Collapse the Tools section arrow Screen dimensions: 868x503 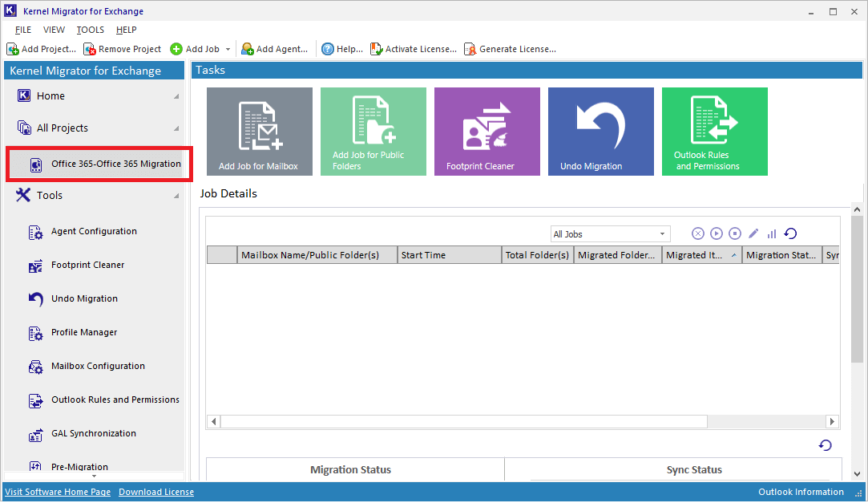[176, 196]
